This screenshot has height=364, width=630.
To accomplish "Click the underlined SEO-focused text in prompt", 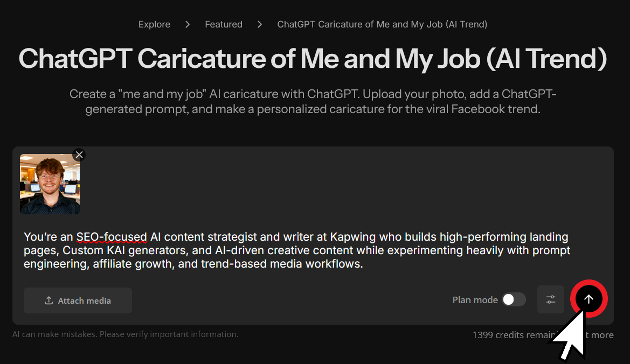I will pyautogui.click(x=112, y=237).
